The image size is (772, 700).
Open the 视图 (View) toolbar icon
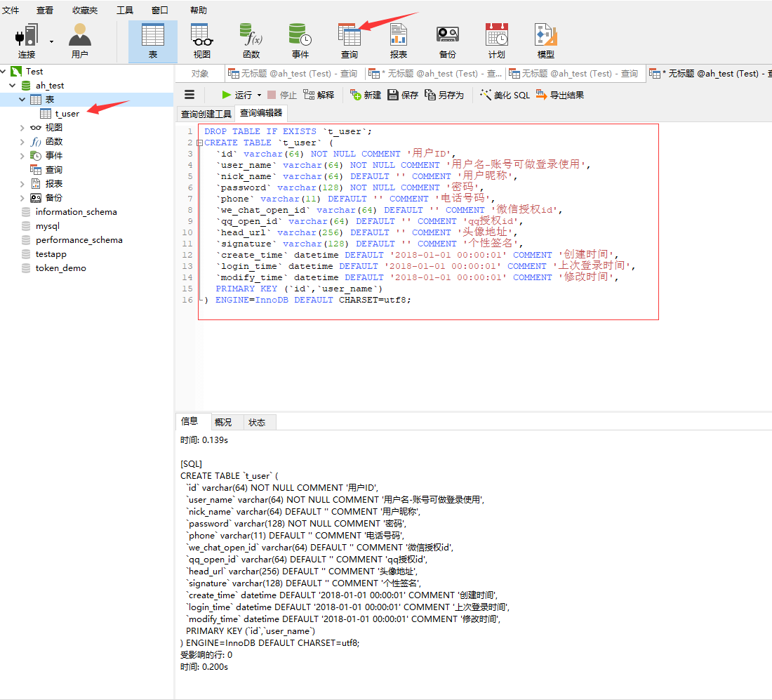(x=202, y=41)
